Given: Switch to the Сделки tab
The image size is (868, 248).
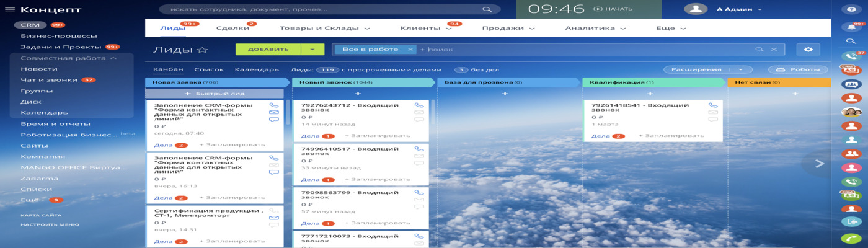Looking at the screenshot, I should click(x=232, y=28).
